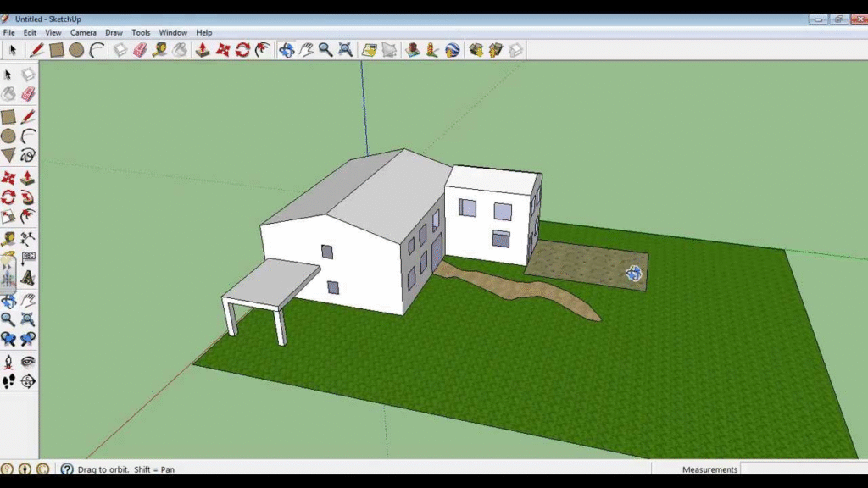Select the Tape Measure in top toolbar
This screenshot has width=868, height=488.
click(159, 50)
